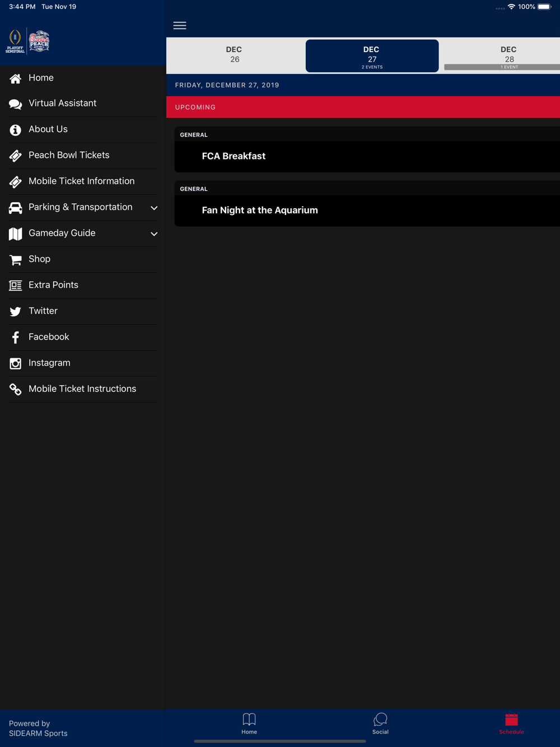Click the Twitter bird icon
The image size is (560, 747).
(x=16, y=312)
